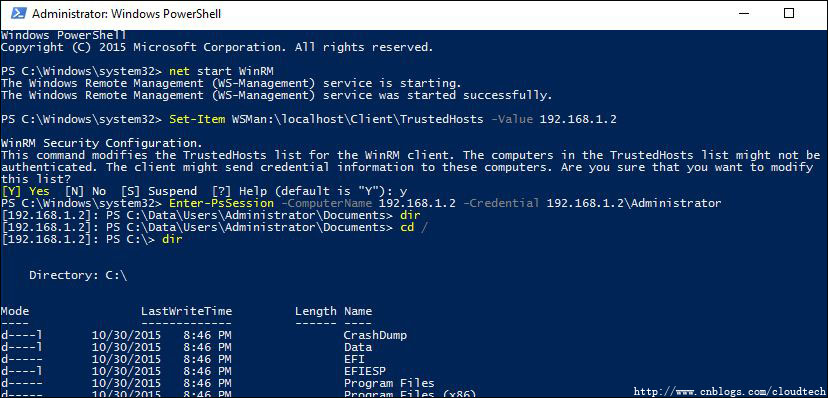This screenshot has width=828, height=398.
Task: Select the [Y] Yes prompt option
Action: (26, 191)
